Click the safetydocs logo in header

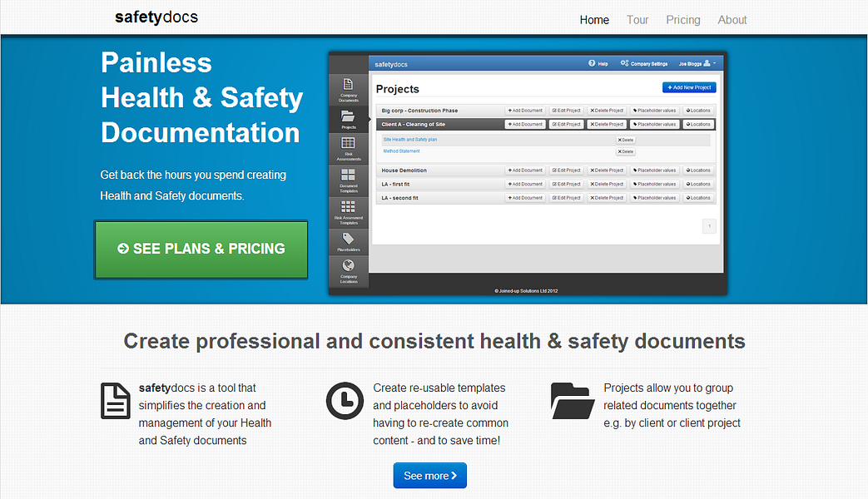[x=156, y=17]
